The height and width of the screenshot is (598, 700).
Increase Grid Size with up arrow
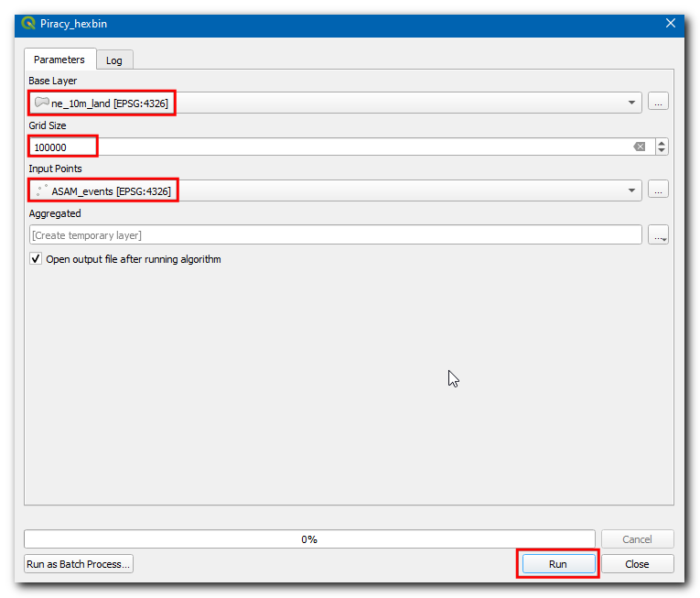pos(662,143)
